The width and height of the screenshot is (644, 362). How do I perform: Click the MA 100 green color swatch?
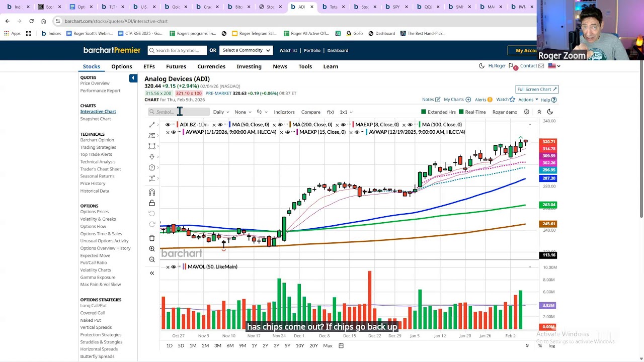click(419, 125)
